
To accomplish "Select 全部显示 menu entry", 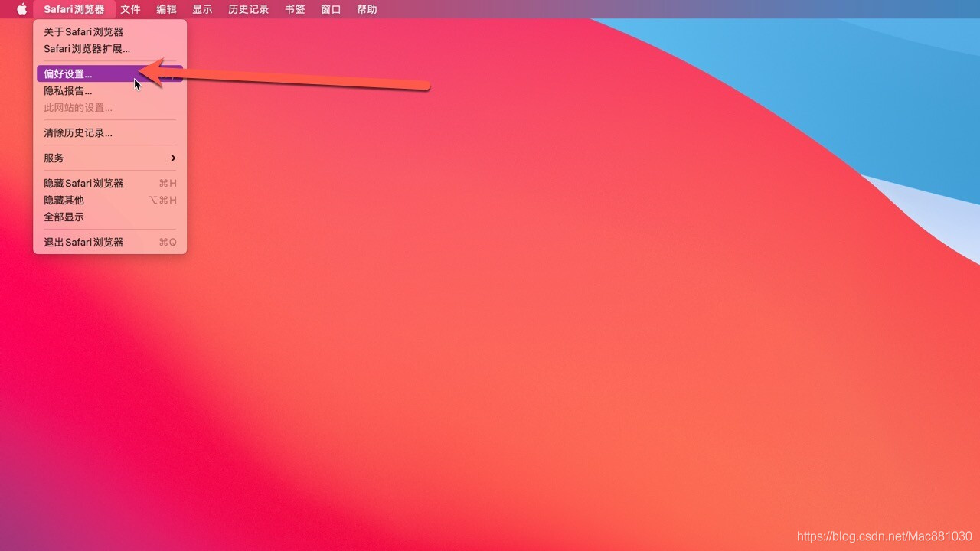I will click(110, 217).
